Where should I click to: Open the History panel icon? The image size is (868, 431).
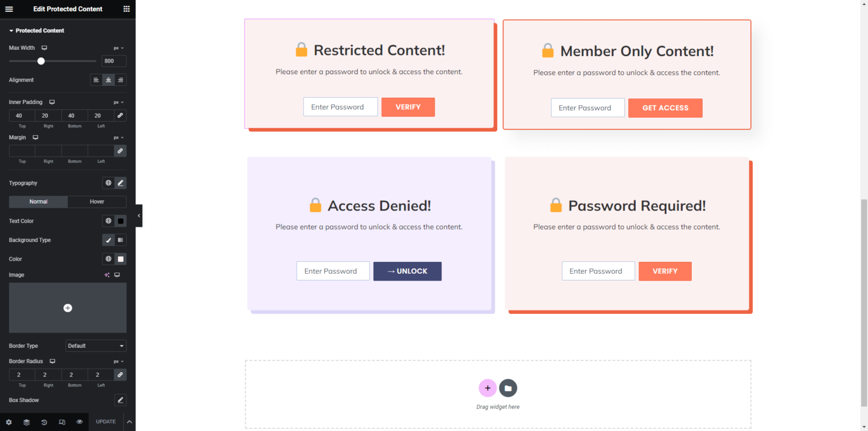[44, 422]
